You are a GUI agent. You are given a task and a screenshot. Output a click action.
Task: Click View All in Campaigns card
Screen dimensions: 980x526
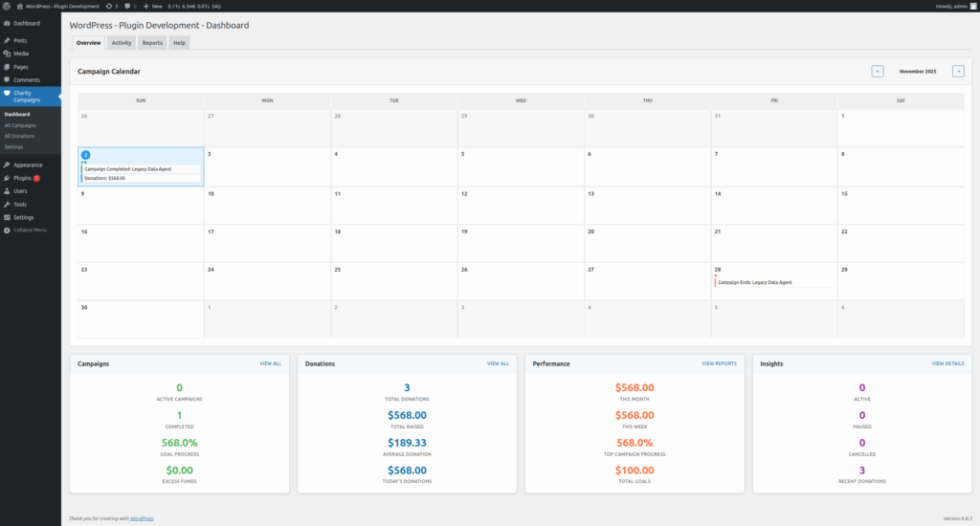pyautogui.click(x=271, y=363)
